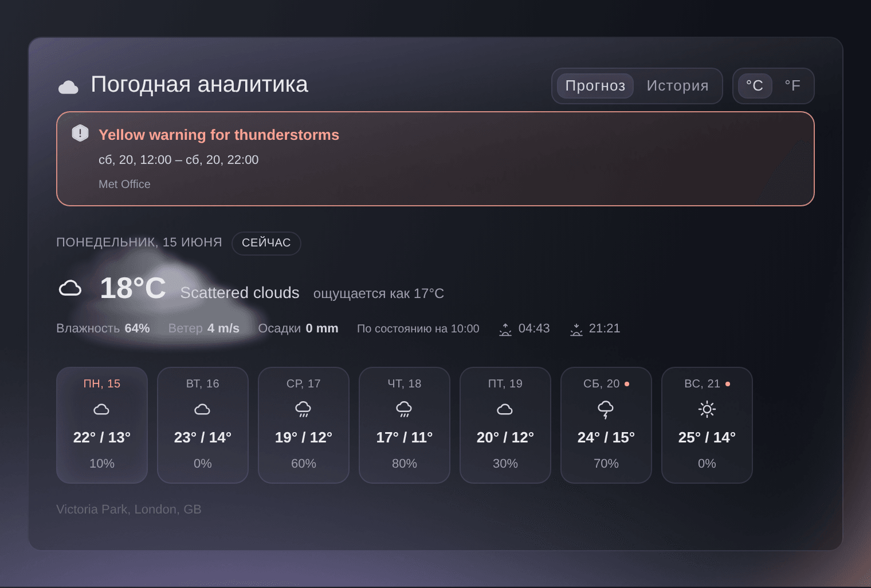Click the rain icon on СР, 17 card
Viewport: 871px width, 588px height.
(303, 409)
